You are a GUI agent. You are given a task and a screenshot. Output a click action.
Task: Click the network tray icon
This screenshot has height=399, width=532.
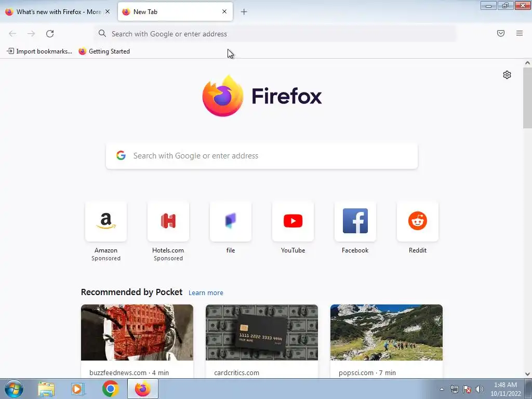454,389
